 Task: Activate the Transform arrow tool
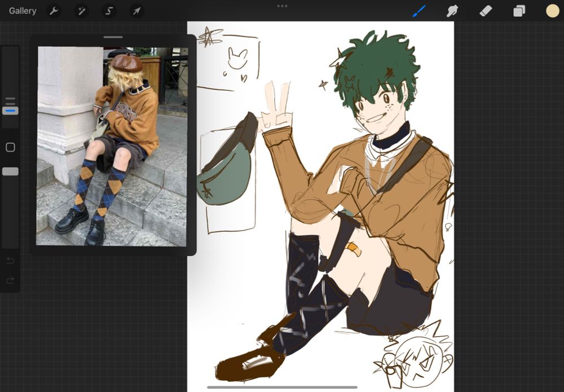[136, 11]
